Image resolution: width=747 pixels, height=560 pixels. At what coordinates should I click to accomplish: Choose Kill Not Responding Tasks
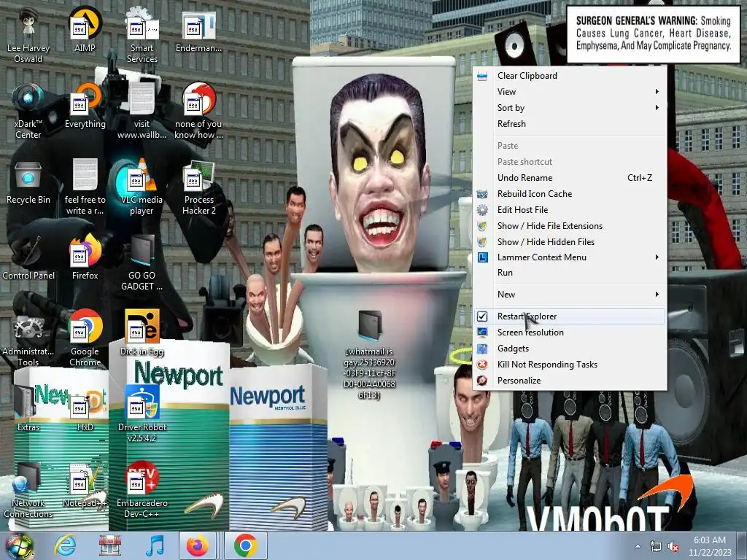[x=569, y=365]
